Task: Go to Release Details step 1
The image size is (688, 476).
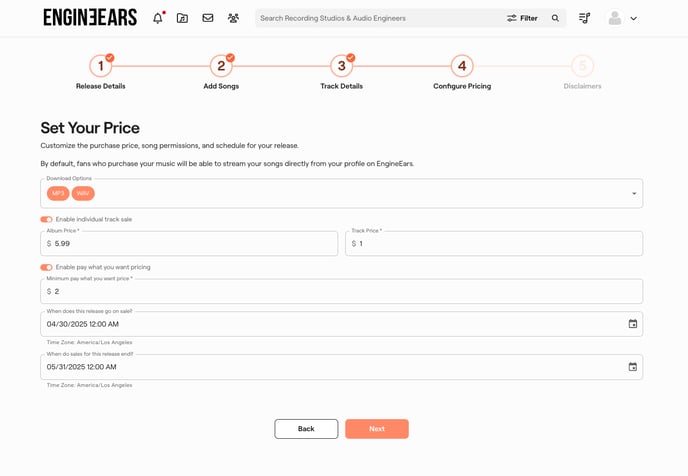Action: [x=101, y=66]
